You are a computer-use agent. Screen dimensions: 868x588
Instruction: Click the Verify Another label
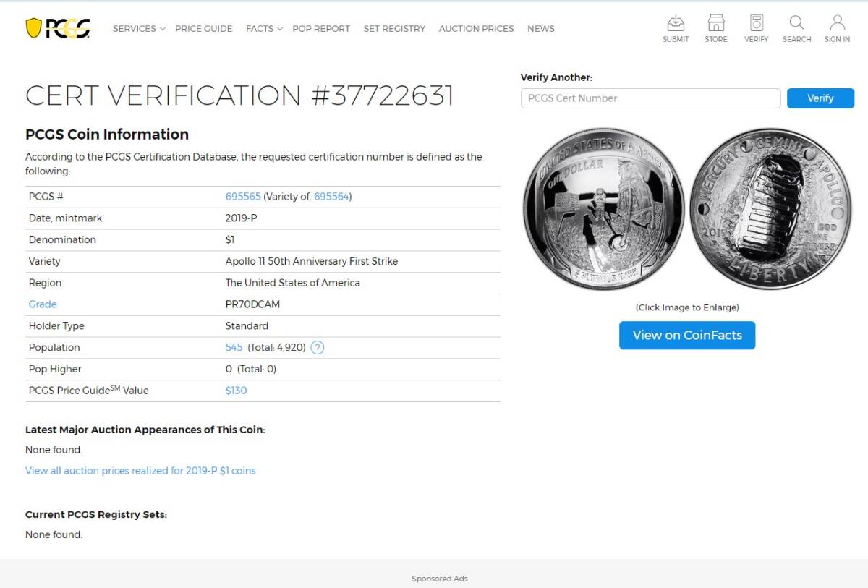(x=556, y=77)
